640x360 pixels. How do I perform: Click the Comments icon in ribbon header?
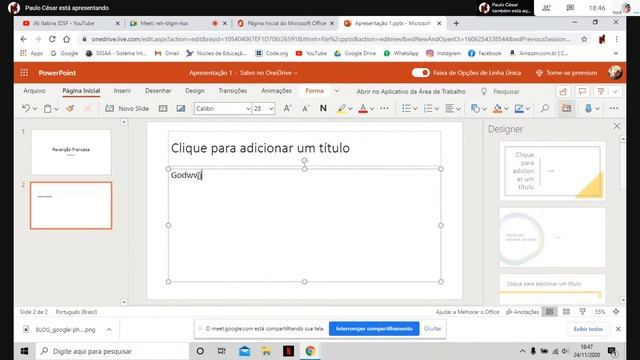582,91
